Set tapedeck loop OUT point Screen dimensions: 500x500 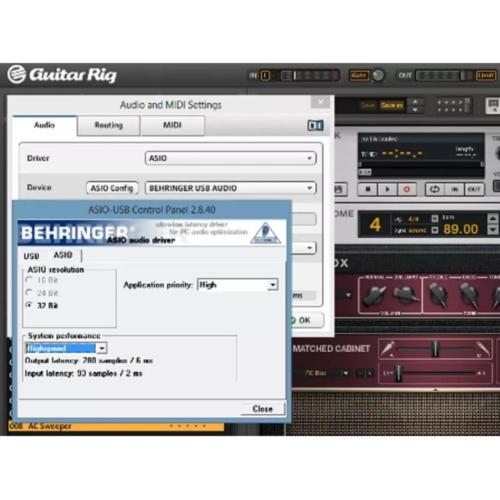tap(474, 189)
